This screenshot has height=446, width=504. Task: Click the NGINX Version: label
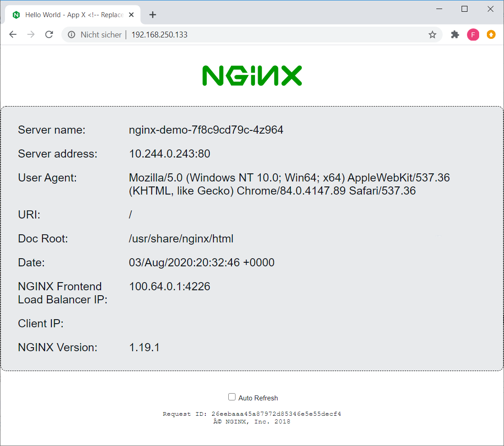click(58, 347)
